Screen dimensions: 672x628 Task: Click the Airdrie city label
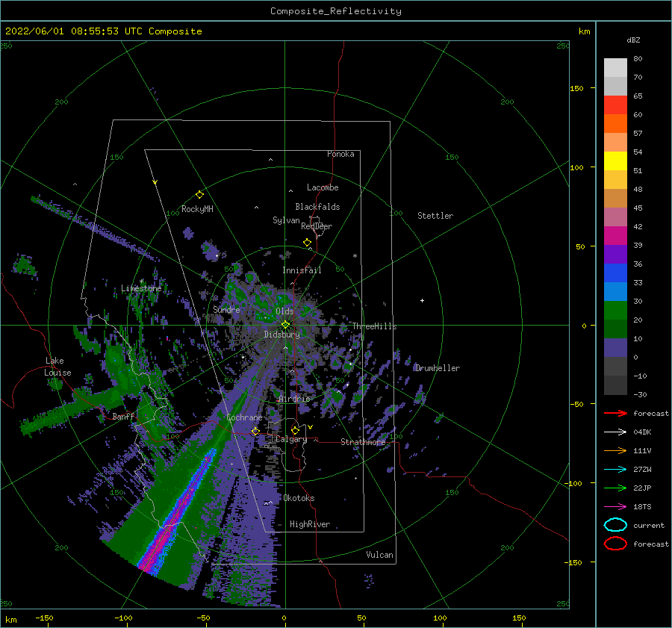(294, 399)
